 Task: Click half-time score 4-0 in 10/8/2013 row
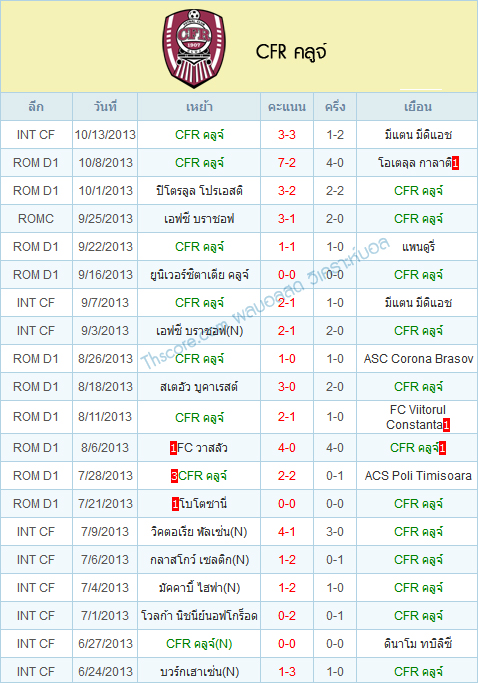pos(335,163)
